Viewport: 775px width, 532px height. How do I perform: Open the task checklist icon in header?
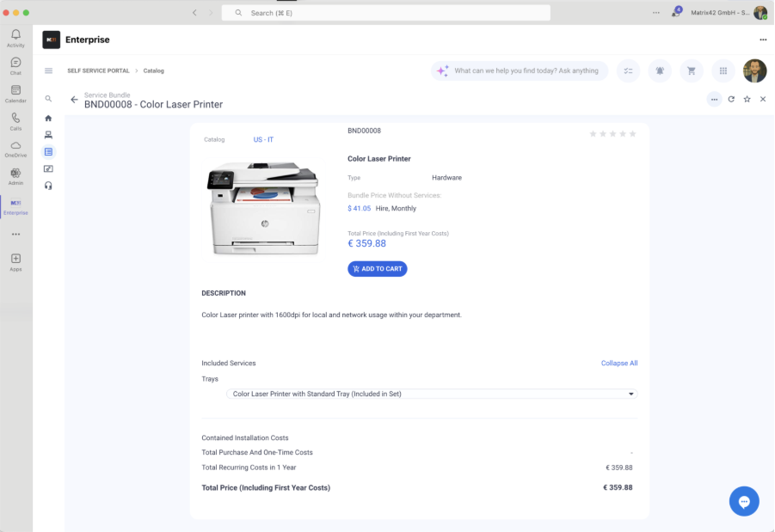(628, 71)
